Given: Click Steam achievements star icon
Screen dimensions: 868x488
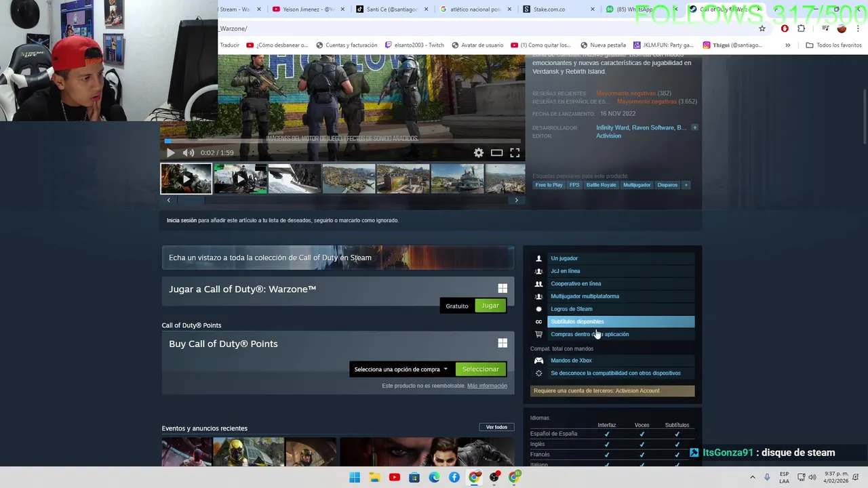Looking at the screenshot, I should click(x=539, y=309).
